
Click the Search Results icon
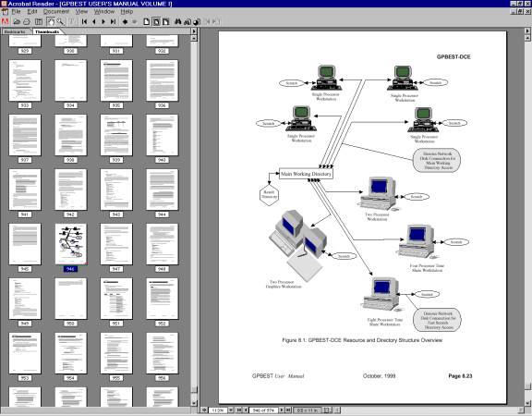click(197, 22)
